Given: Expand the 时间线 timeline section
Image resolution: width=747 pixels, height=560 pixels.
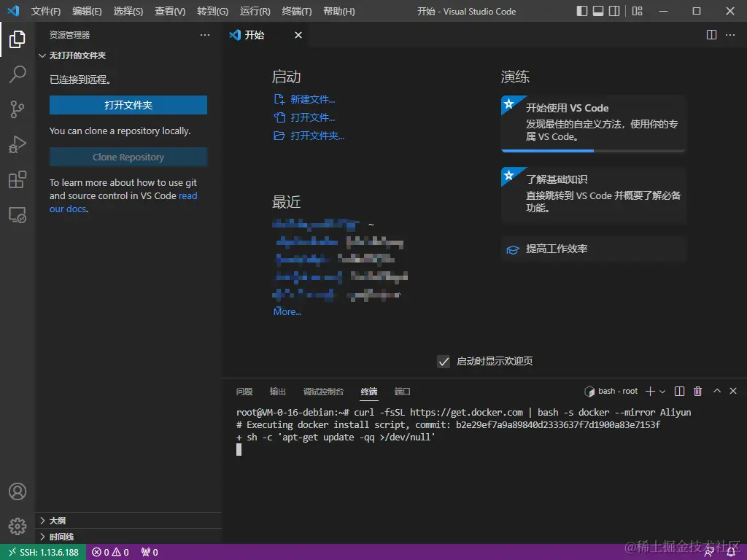Looking at the screenshot, I should point(128,537).
